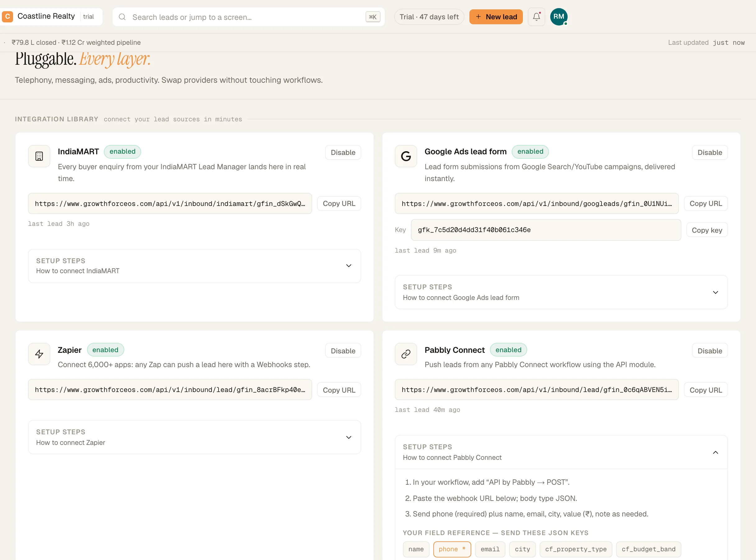Screen dimensions: 756x560
Task: Select the phone required field chip
Action: pos(452,549)
